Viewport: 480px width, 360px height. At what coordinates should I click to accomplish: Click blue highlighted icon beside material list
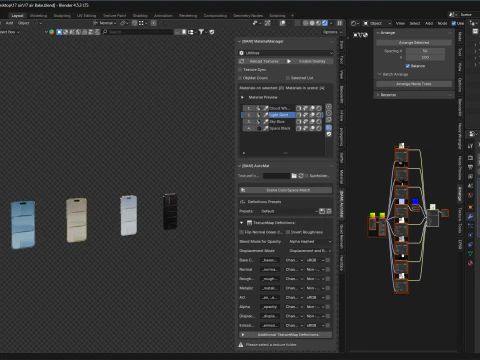coord(329,127)
